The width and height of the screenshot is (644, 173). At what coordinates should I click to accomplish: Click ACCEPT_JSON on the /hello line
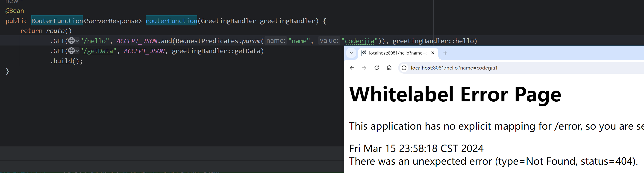(137, 41)
